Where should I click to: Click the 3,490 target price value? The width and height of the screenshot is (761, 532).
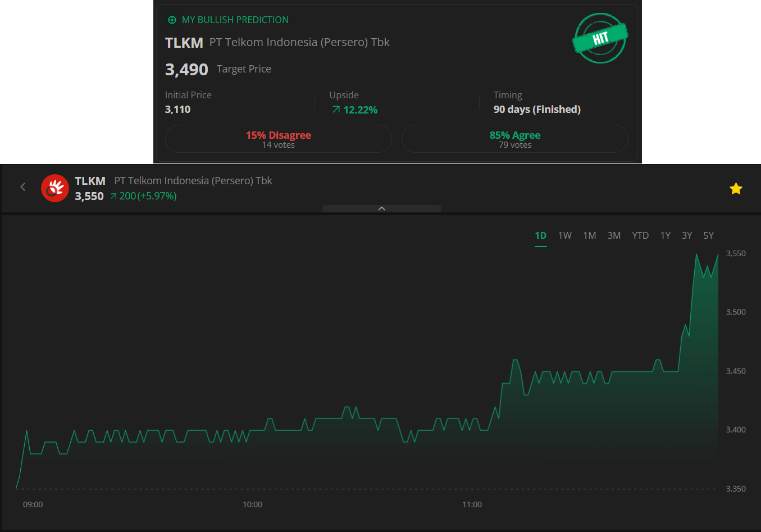(186, 70)
